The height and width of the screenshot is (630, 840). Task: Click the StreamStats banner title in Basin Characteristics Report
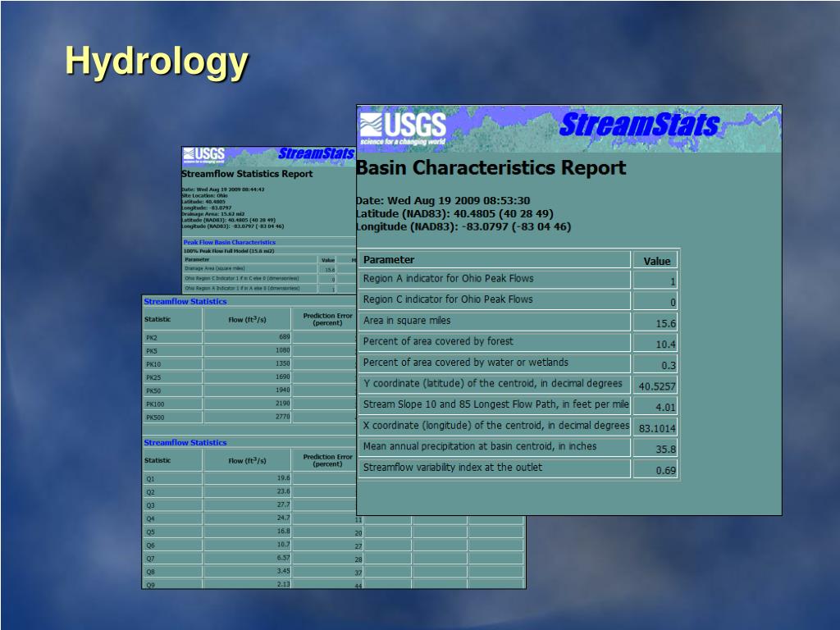point(639,125)
